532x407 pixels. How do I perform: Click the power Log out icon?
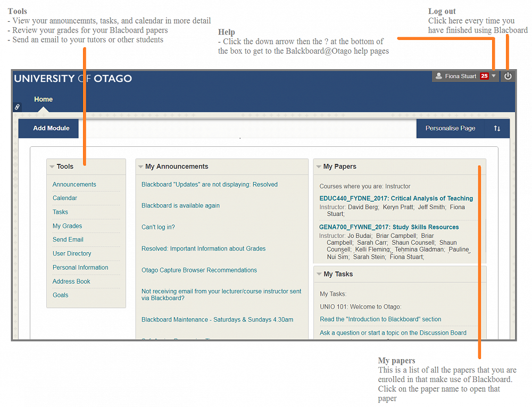pyautogui.click(x=508, y=76)
